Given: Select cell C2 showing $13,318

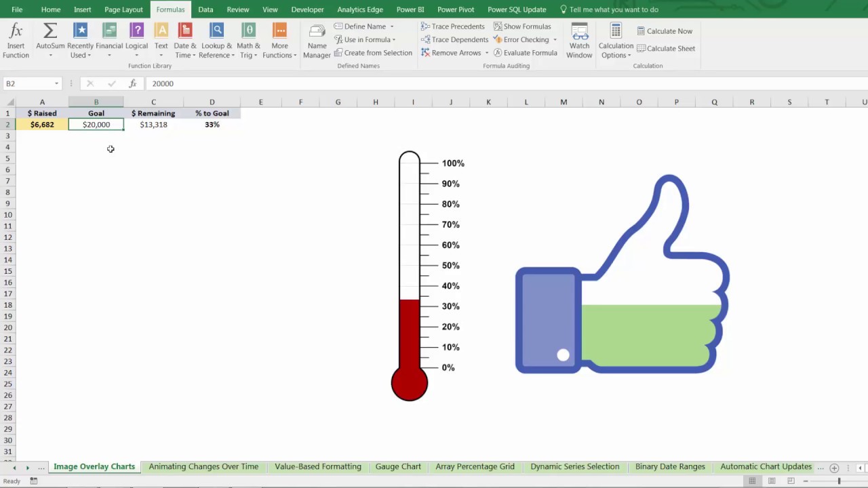Looking at the screenshot, I should coord(153,125).
